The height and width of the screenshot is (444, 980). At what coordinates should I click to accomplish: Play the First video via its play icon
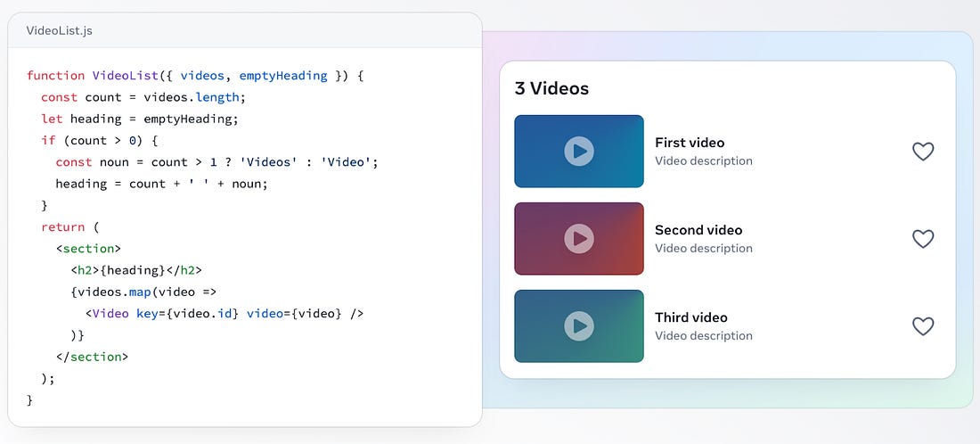pyautogui.click(x=579, y=152)
